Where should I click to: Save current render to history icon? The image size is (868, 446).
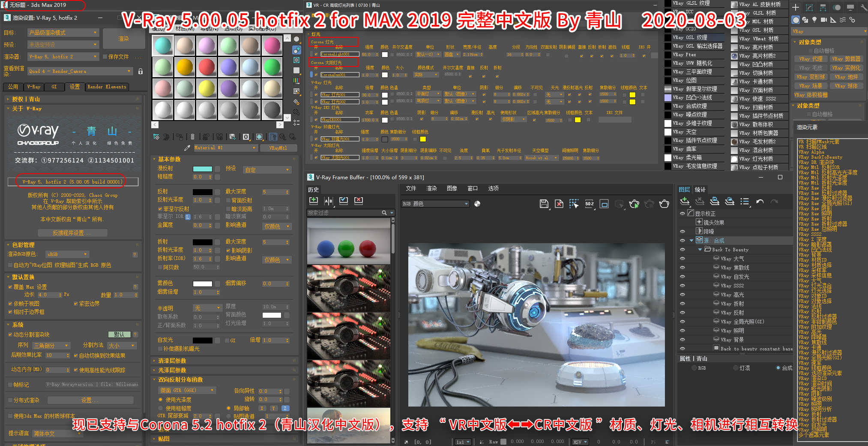(314, 200)
